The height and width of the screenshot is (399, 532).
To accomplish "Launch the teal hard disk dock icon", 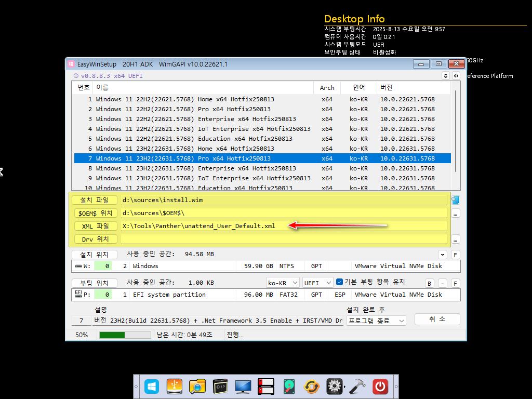I will click(x=289, y=387).
